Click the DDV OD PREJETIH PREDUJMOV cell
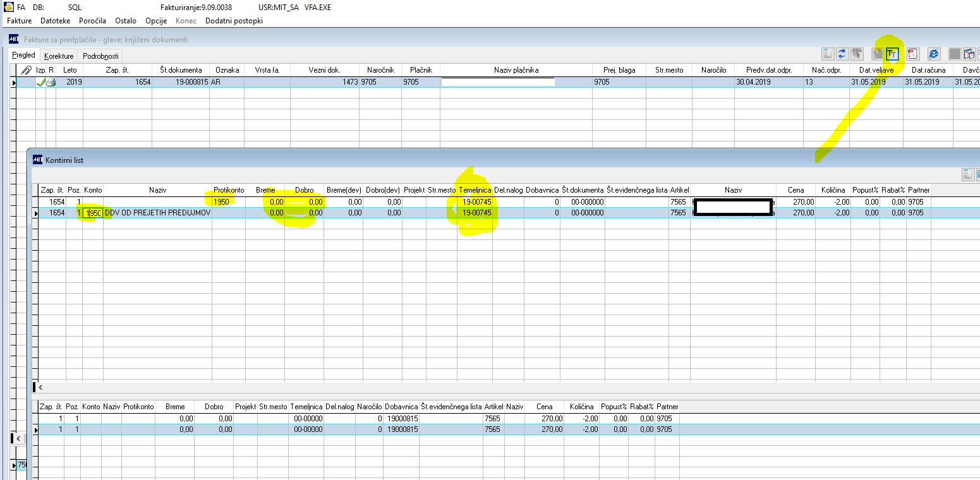Screen dimensions: 980x480 tap(157, 213)
